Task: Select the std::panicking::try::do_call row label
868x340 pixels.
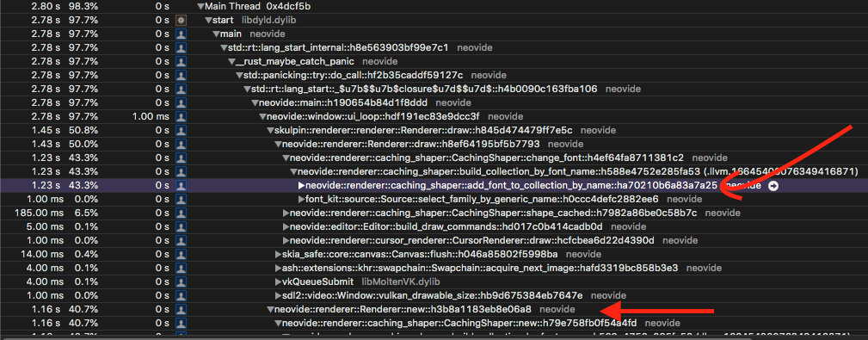Action: [354, 75]
